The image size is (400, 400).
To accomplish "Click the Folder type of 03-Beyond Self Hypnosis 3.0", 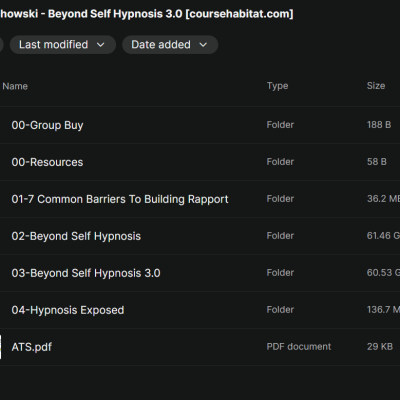I will pyautogui.click(x=280, y=273).
